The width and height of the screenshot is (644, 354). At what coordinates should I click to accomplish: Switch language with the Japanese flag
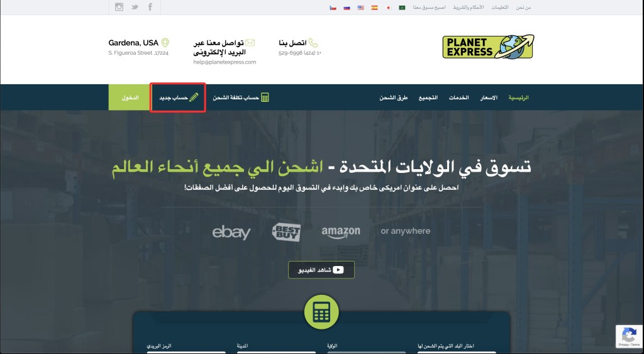tap(388, 8)
